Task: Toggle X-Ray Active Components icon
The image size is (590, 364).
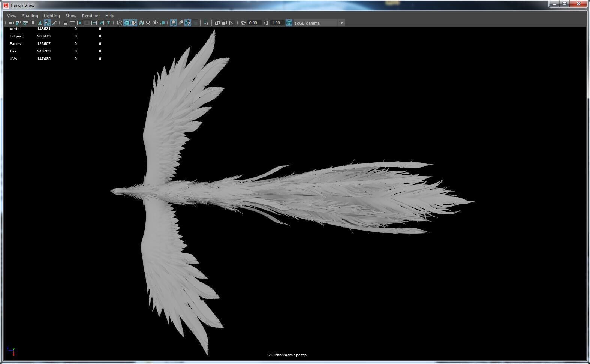Action: 224,23
